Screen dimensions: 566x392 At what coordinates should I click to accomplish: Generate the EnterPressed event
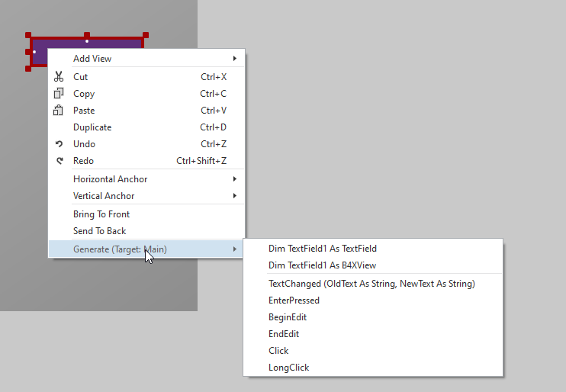294,300
